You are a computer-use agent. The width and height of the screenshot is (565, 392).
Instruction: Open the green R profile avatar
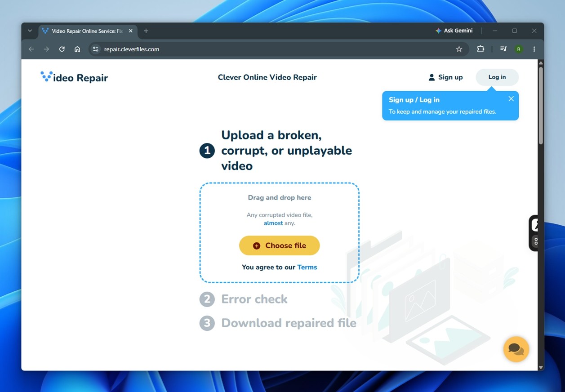click(x=519, y=49)
